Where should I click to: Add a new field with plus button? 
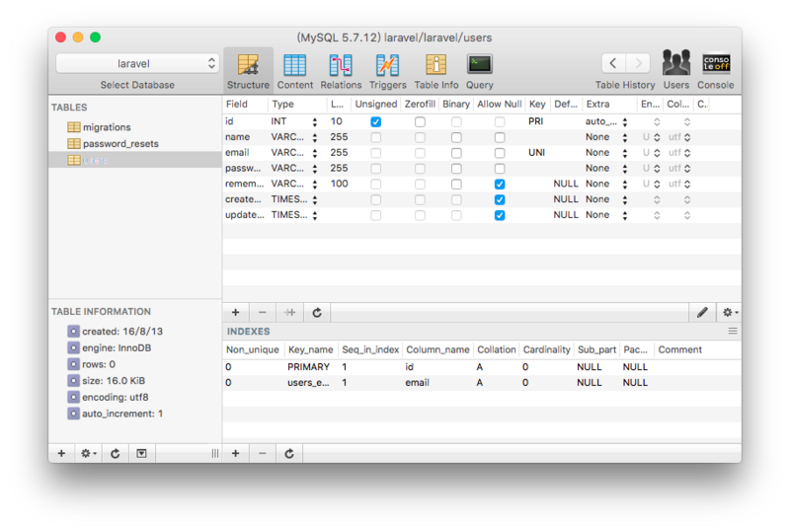click(x=235, y=312)
